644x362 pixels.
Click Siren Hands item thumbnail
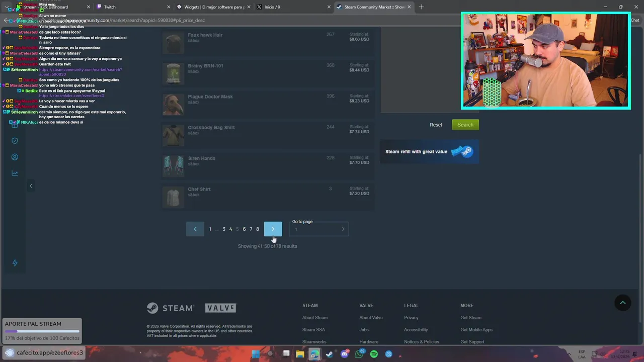click(x=173, y=166)
